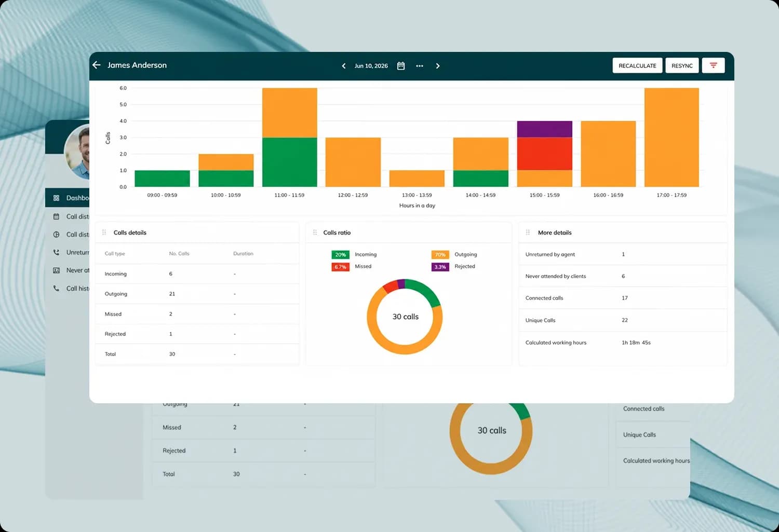This screenshot has width=779, height=532.
Task: Click the Total row in back window table
Action: [x=263, y=474]
